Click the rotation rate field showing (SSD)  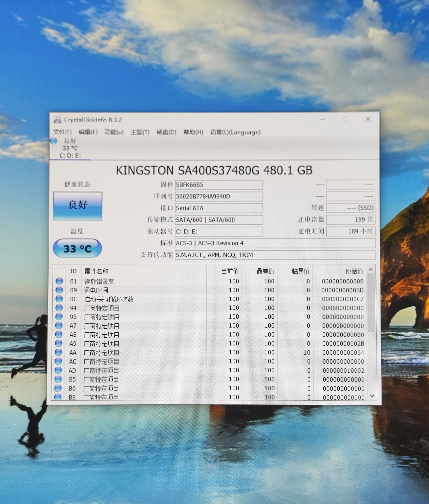(351, 208)
